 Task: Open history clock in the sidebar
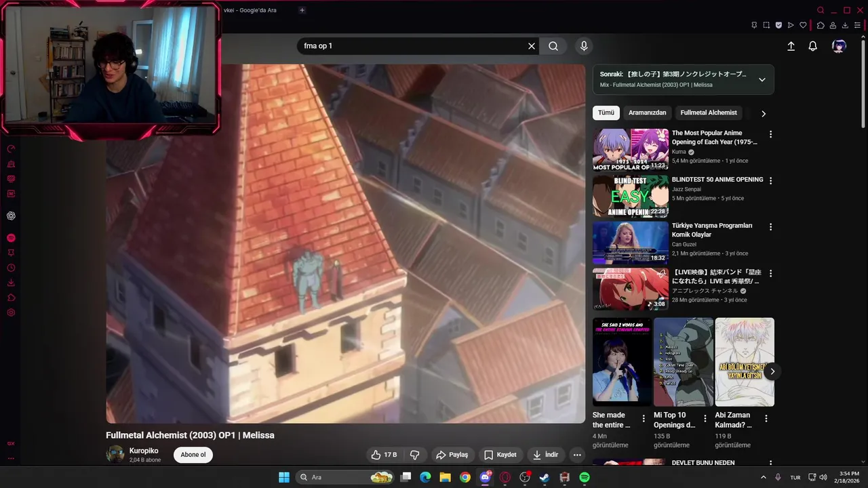11,268
